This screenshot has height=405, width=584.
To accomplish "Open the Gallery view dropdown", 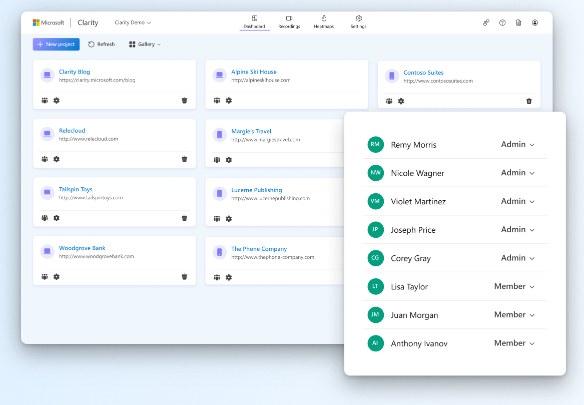I will point(145,44).
